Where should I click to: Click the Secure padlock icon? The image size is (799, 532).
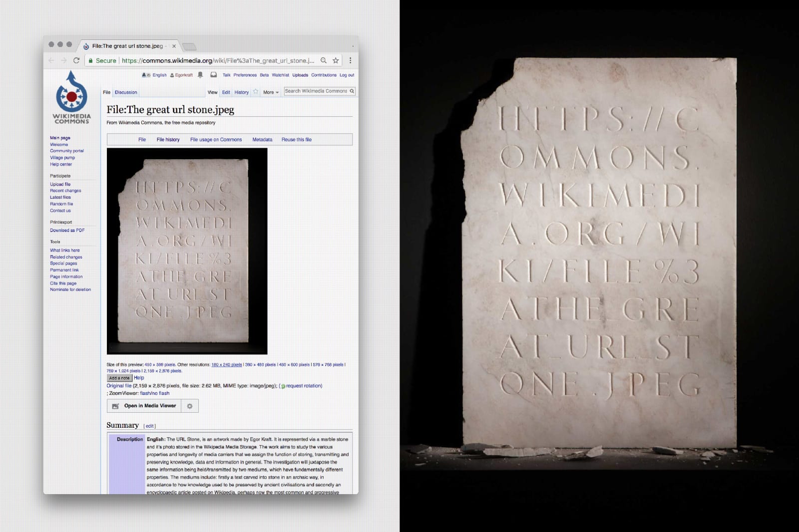click(90, 60)
